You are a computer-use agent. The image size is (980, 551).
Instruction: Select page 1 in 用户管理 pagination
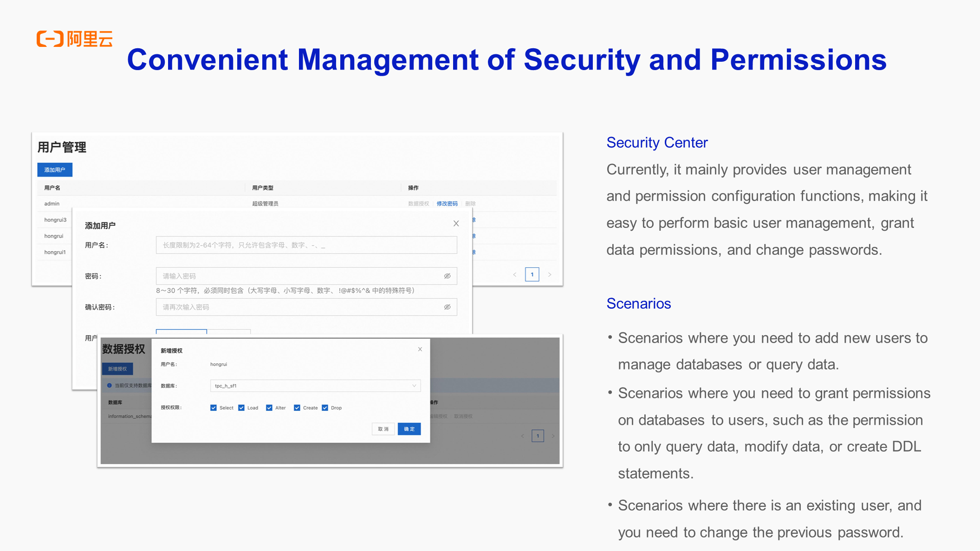click(532, 275)
